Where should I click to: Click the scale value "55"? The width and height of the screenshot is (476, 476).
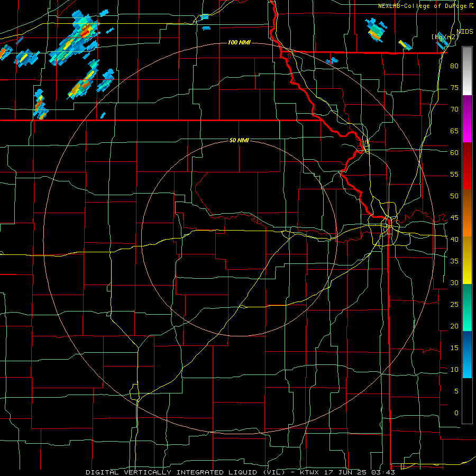pyautogui.click(x=454, y=174)
